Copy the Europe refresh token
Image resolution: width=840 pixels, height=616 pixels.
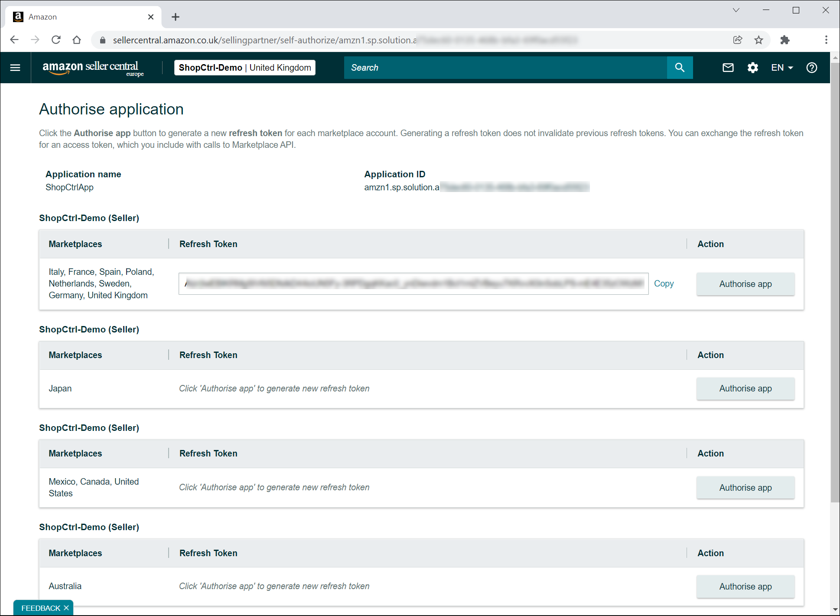point(664,284)
